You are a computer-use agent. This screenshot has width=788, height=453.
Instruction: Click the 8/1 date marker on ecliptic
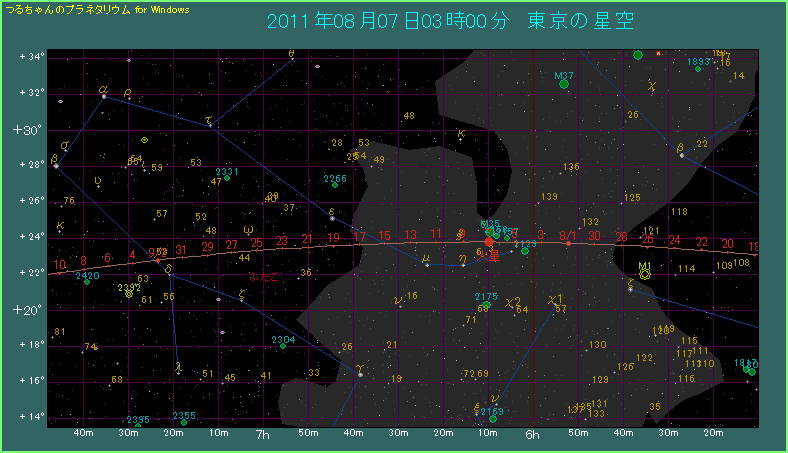coord(567,235)
